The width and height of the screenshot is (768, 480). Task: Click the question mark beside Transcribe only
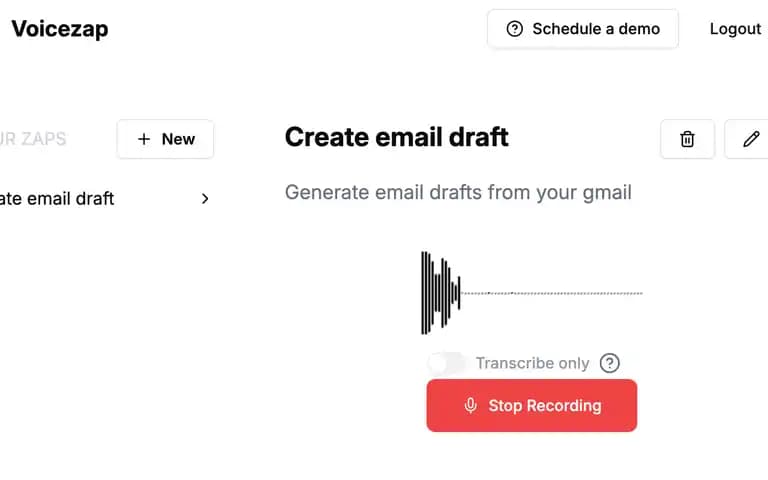[609, 363]
